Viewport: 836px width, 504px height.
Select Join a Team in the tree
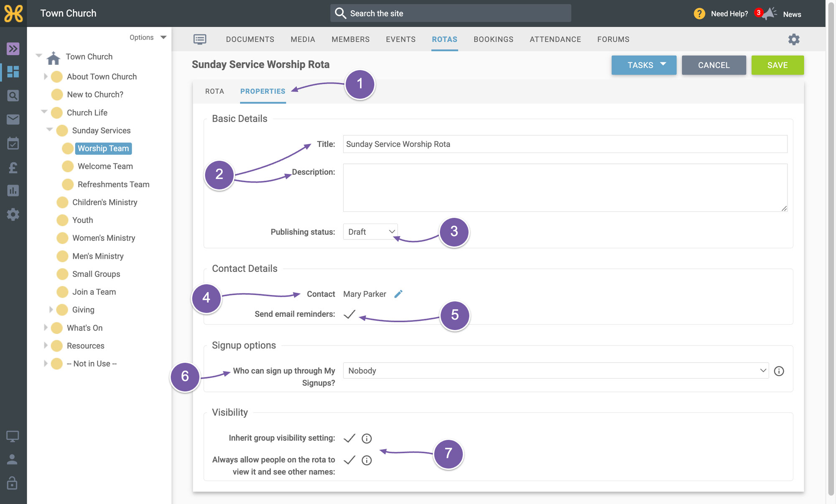click(94, 292)
